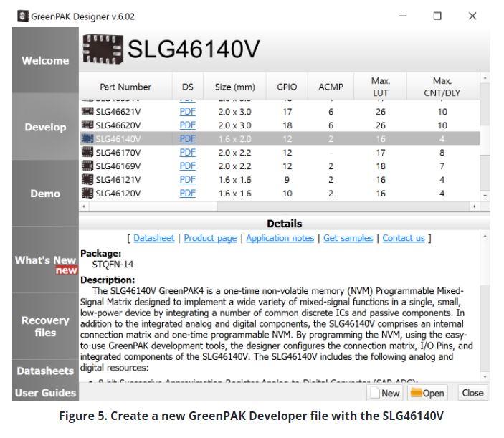The width and height of the screenshot is (504, 438).
Task: Select part SLG46170V in the list
Action: 280,152
